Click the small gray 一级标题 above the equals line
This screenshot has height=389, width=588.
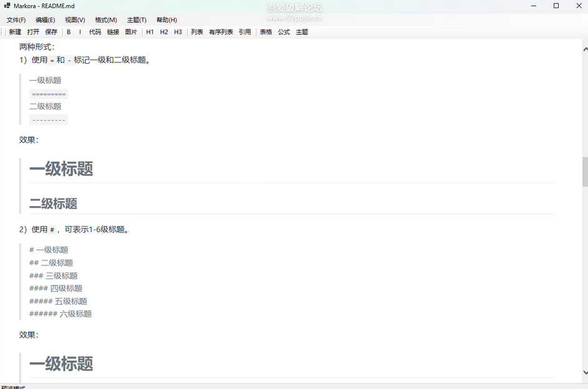point(46,81)
